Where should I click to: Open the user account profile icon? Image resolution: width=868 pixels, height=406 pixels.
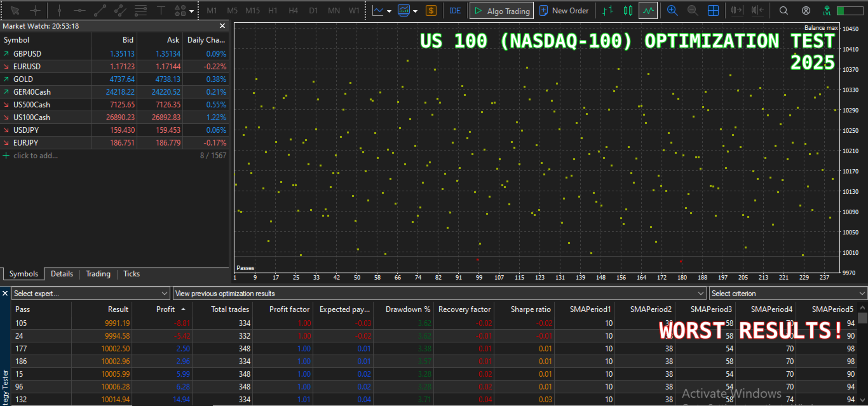[x=806, y=11]
